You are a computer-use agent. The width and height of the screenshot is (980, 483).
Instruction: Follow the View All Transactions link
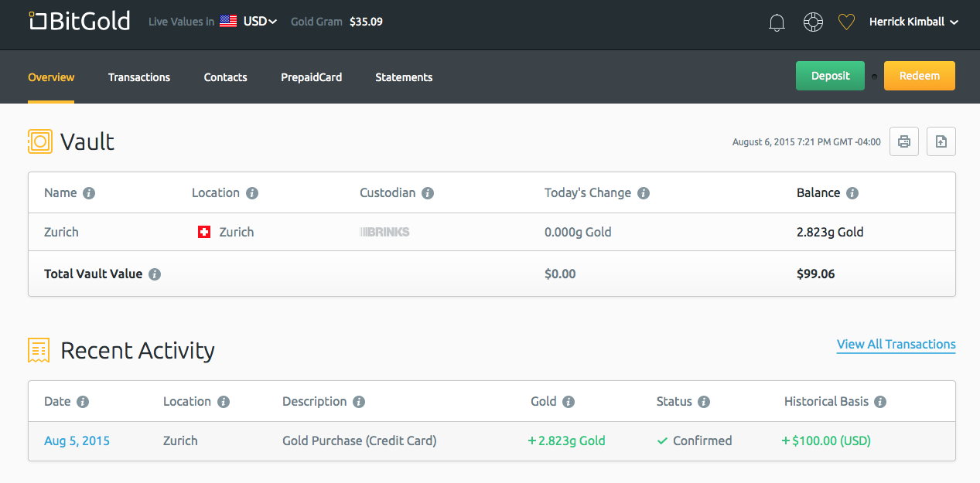pos(896,345)
